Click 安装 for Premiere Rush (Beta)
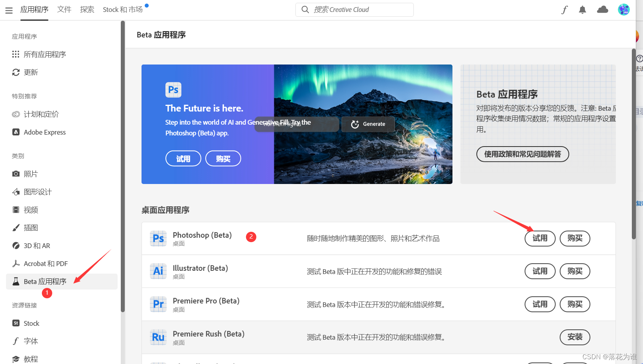The image size is (643, 364). point(575,337)
